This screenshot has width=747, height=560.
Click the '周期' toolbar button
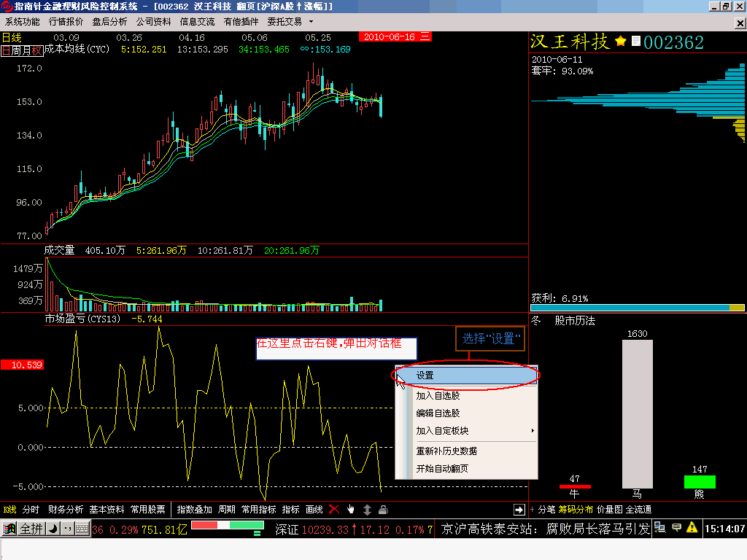point(227,510)
